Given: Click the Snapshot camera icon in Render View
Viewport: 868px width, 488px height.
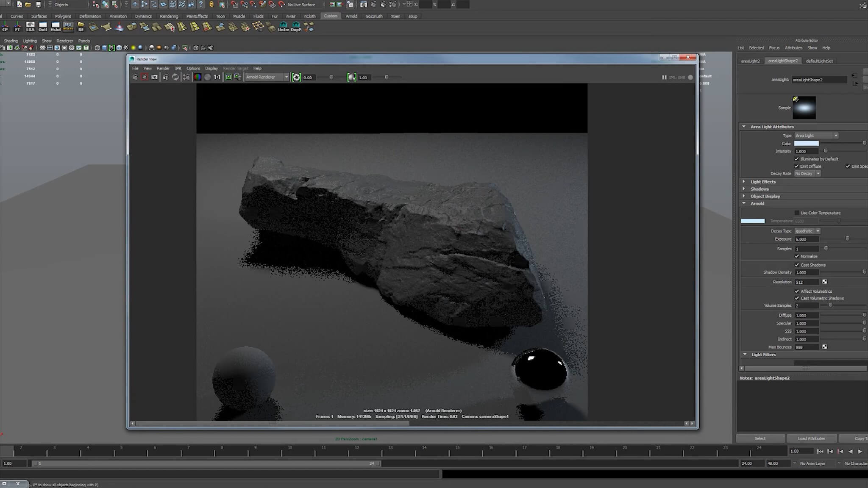Looking at the screenshot, I should (x=155, y=77).
